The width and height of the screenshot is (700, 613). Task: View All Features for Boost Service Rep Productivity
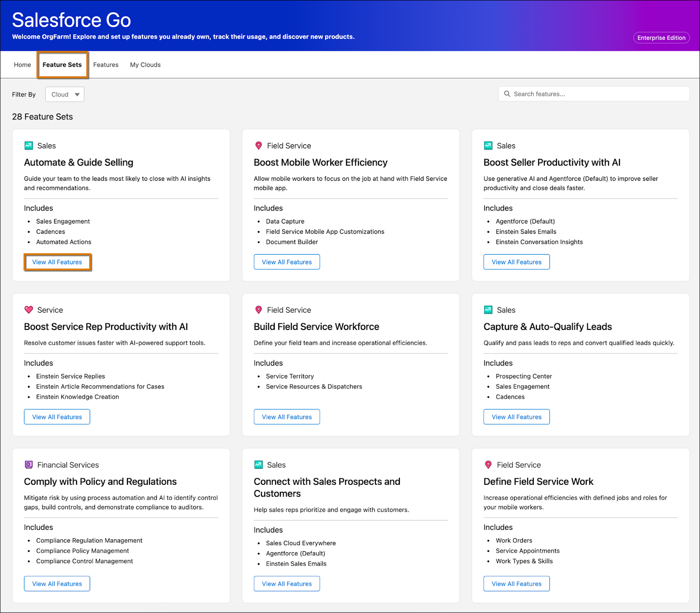point(57,417)
